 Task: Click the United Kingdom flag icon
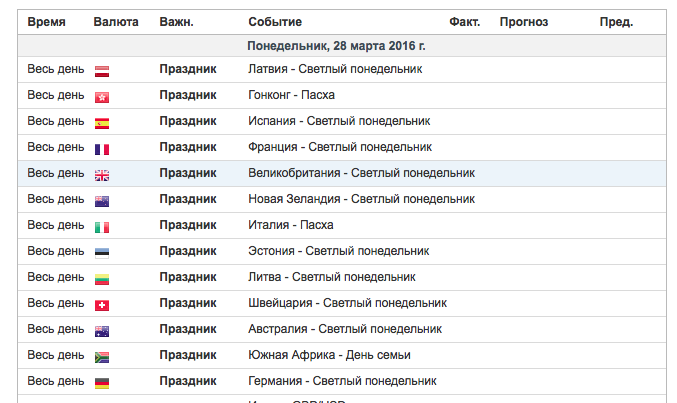tap(102, 175)
